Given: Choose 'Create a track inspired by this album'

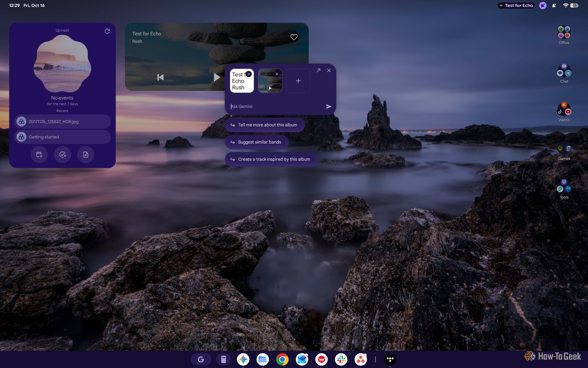Looking at the screenshot, I should (x=271, y=159).
